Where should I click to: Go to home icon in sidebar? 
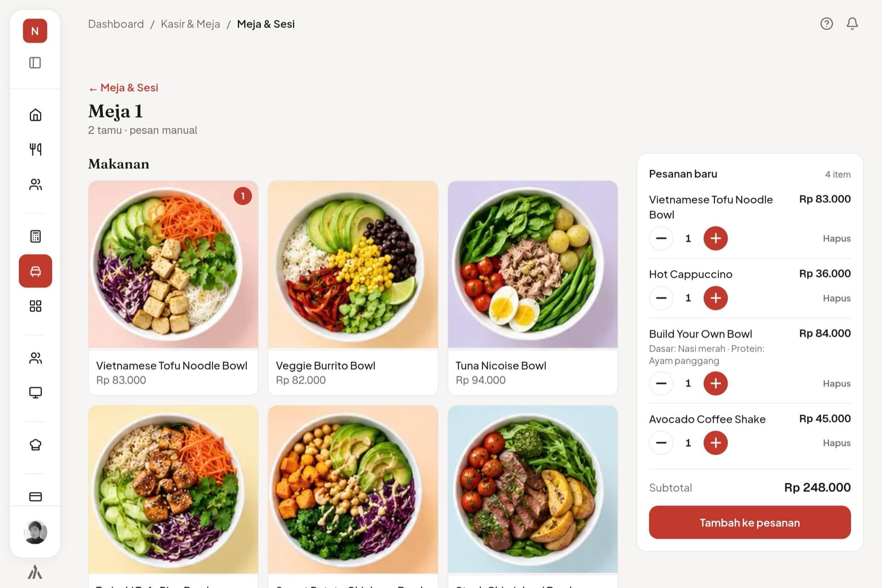[x=35, y=115]
